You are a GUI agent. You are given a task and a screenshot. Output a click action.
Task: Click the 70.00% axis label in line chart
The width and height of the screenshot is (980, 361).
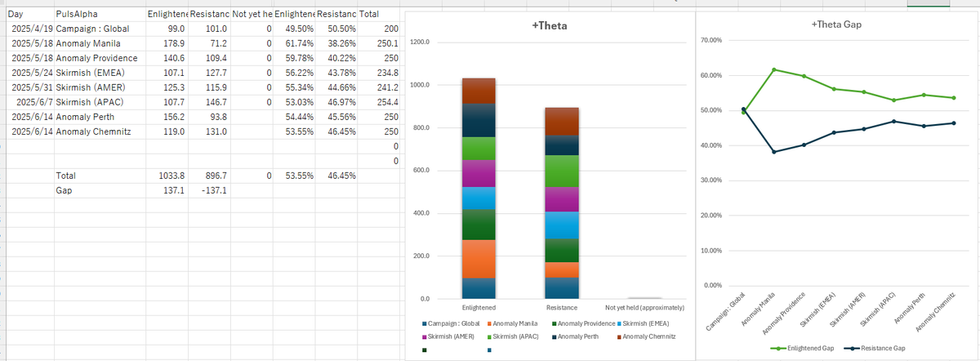[x=711, y=39]
